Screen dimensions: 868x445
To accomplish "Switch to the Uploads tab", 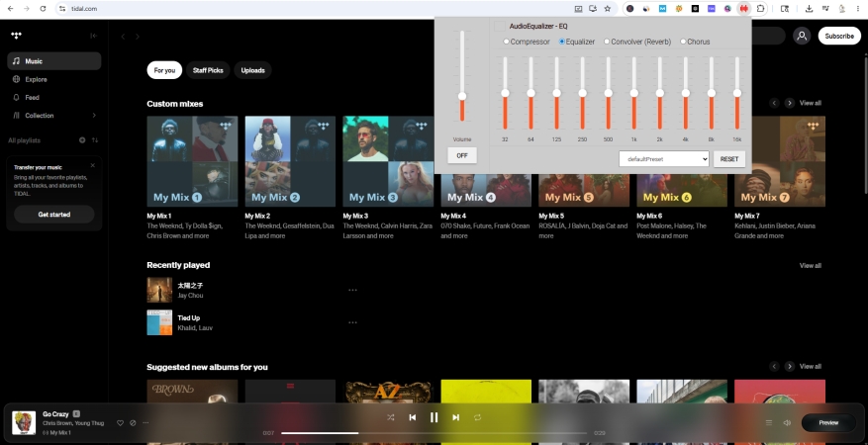I will point(253,70).
